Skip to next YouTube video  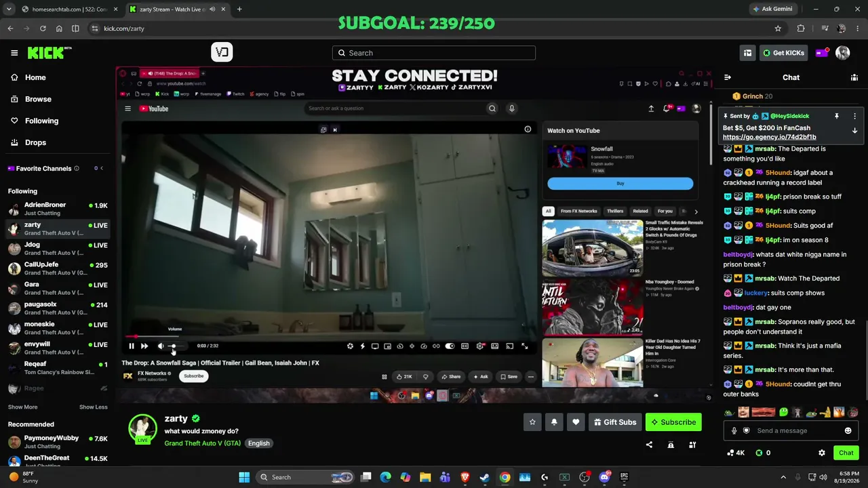[144, 346]
